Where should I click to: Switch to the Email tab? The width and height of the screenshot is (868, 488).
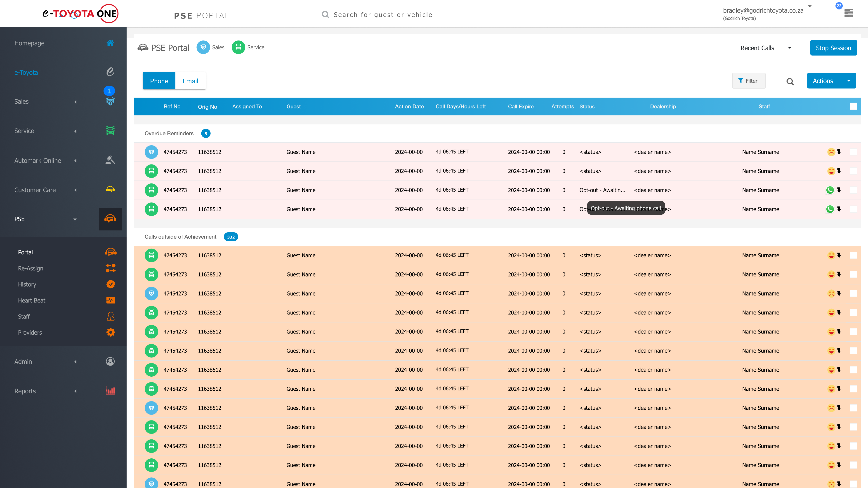click(190, 81)
